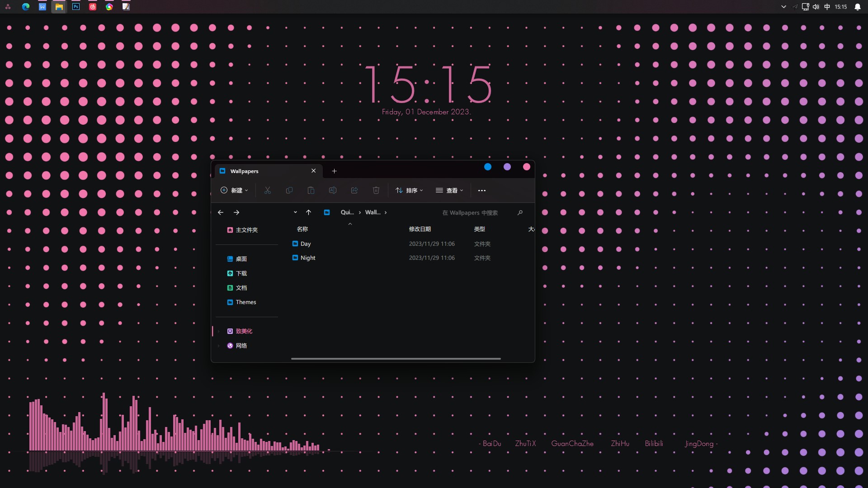868x488 pixels.
Task: Open the 排序 (Sort) dropdown
Action: tap(409, 190)
